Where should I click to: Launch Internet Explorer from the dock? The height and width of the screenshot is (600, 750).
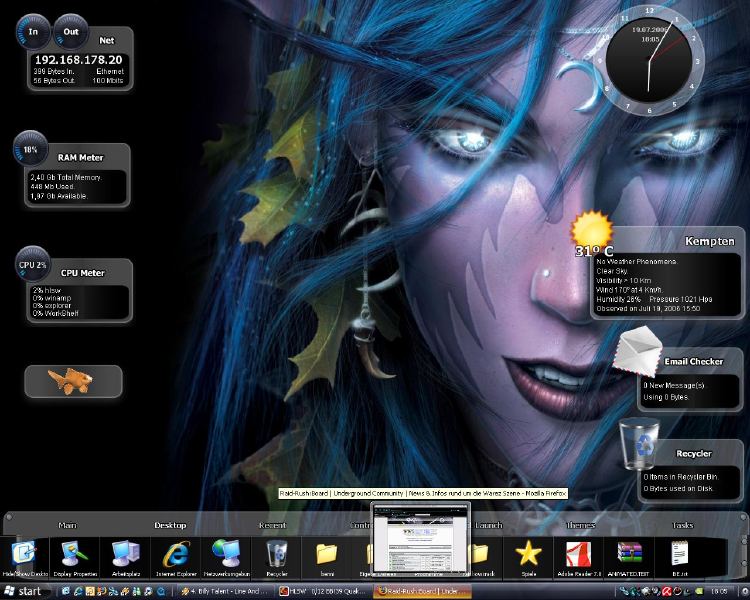pos(176,554)
